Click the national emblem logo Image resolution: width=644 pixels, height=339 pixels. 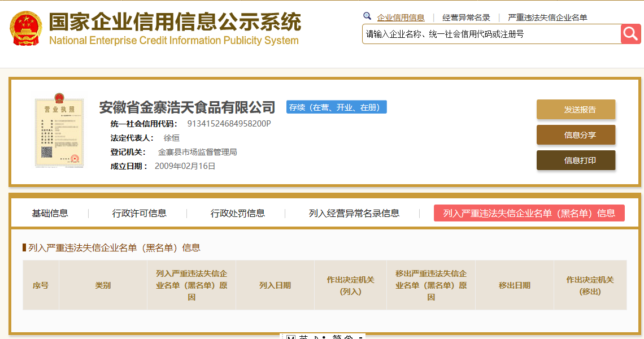[x=26, y=28]
